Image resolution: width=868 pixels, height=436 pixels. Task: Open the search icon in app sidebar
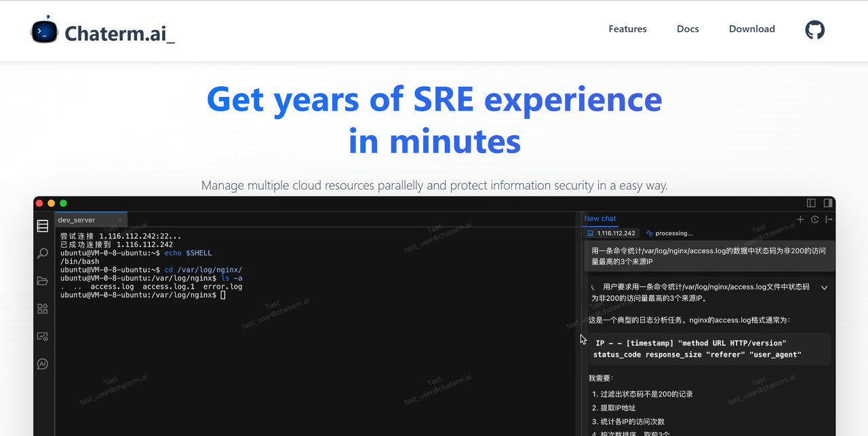(43, 254)
